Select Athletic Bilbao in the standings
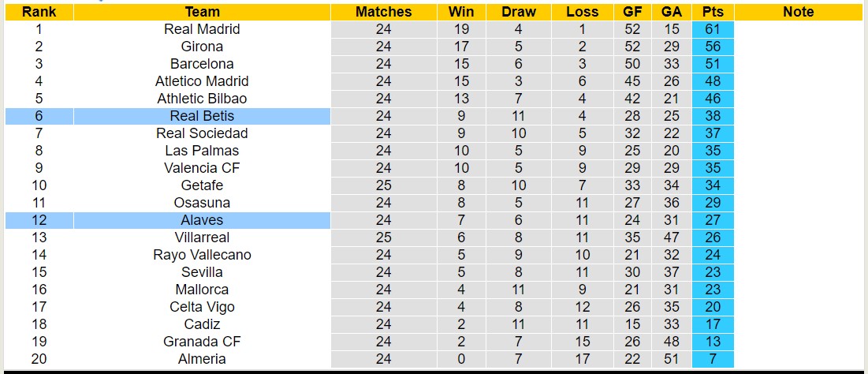868x374 pixels. (202, 99)
